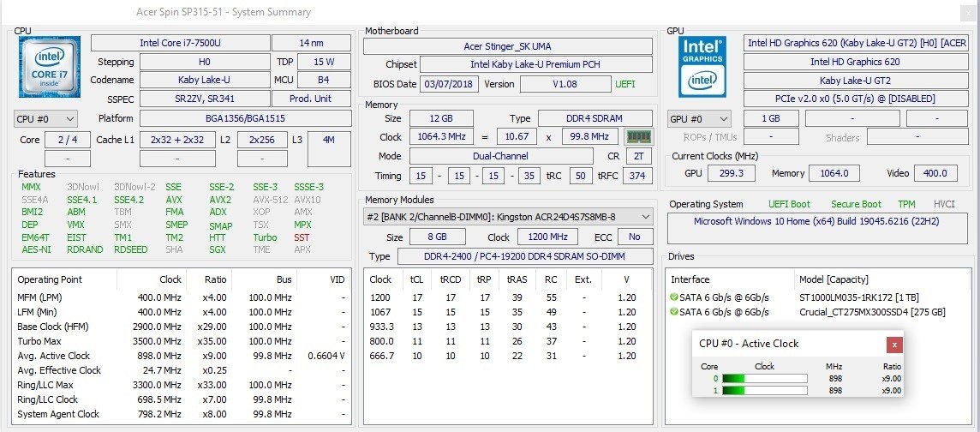980x432 pixels.
Task: Open the CPU #0 selector dropdown
Action: 45,119
